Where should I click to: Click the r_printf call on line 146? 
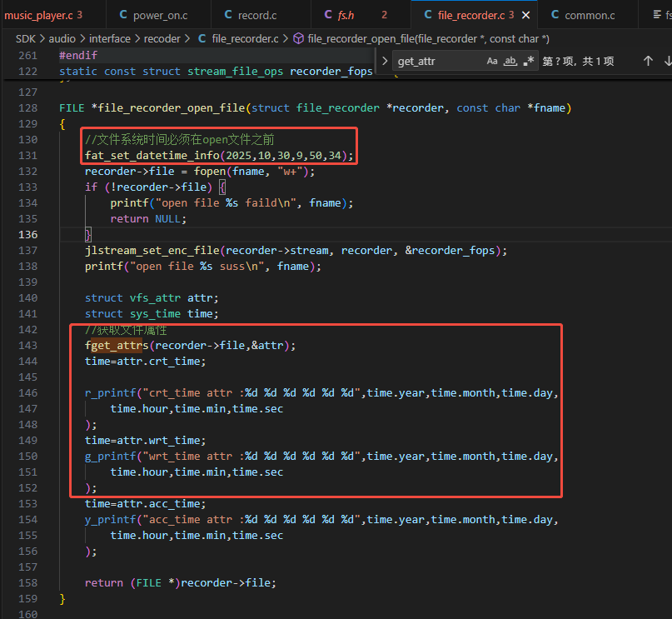110,393
